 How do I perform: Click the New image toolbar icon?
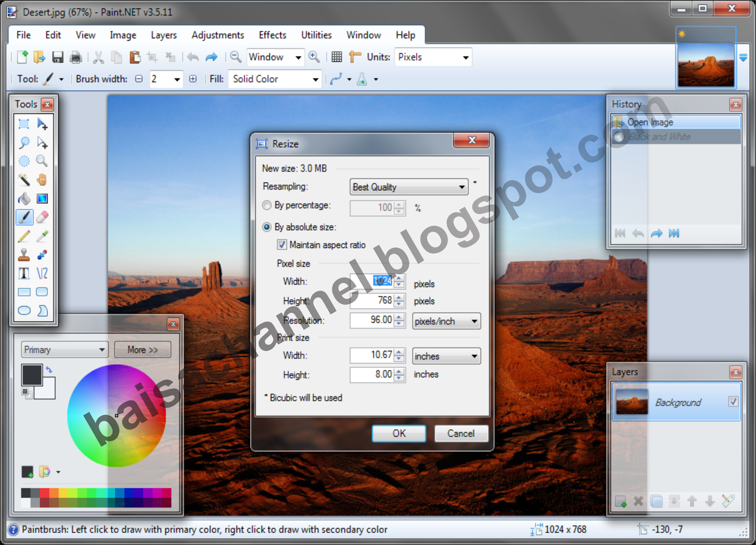pos(22,57)
